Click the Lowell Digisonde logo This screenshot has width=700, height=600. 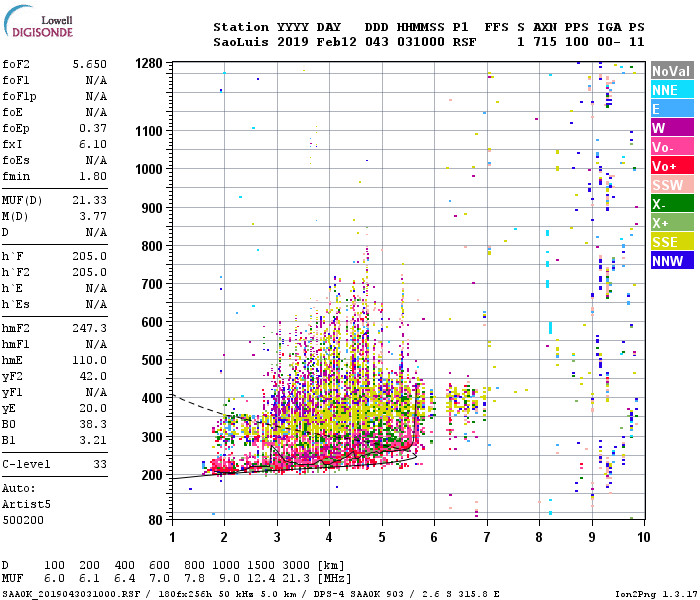pyautogui.click(x=38, y=22)
